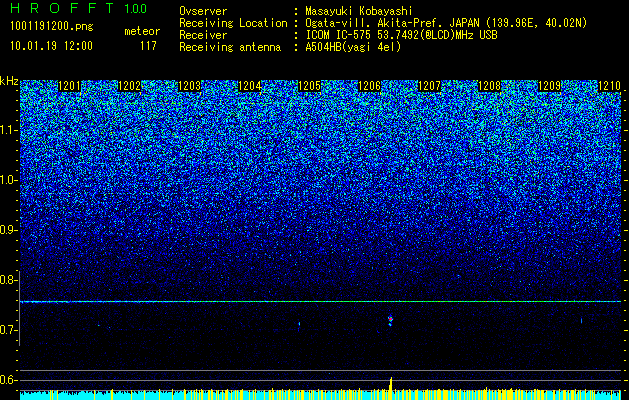This screenshot has width=629, height=400.
Task: Click the faint echo near 1209 at 0.72 kHz
Action: [581, 321]
